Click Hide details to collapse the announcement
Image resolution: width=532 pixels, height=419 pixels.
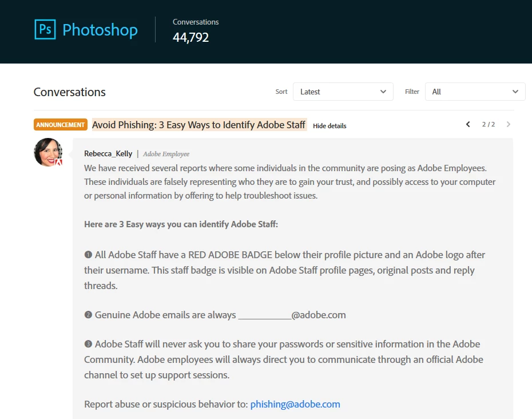point(329,126)
